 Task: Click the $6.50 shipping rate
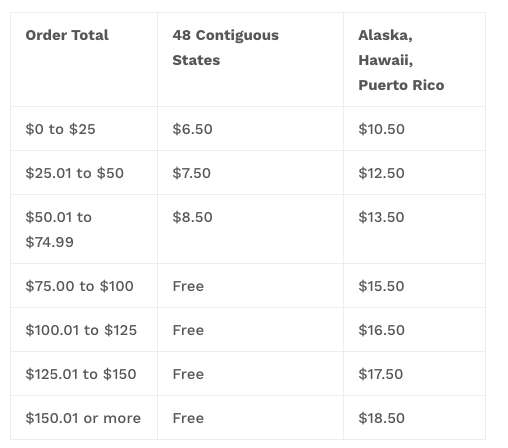pos(192,129)
